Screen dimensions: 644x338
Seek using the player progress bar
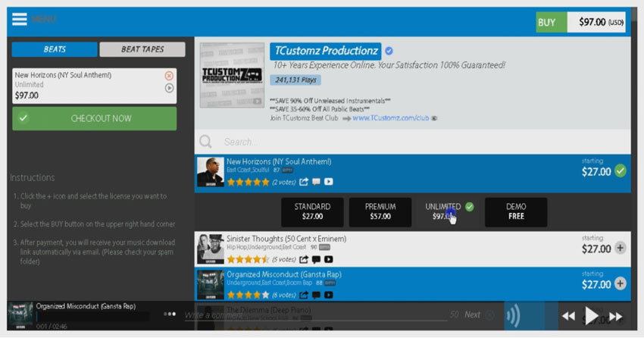[x=92, y=317]
